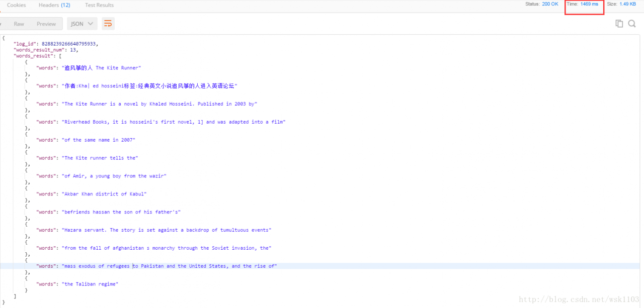
Task: Click the highlighted 'mass exodus of refugees' line
Action: pyautogui.click(x=156, y=266)
